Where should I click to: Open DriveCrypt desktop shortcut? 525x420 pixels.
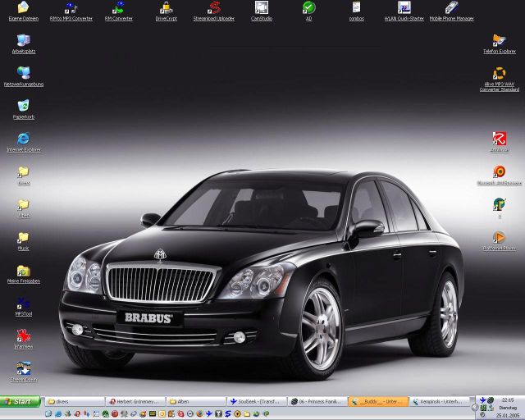point(166,9)
